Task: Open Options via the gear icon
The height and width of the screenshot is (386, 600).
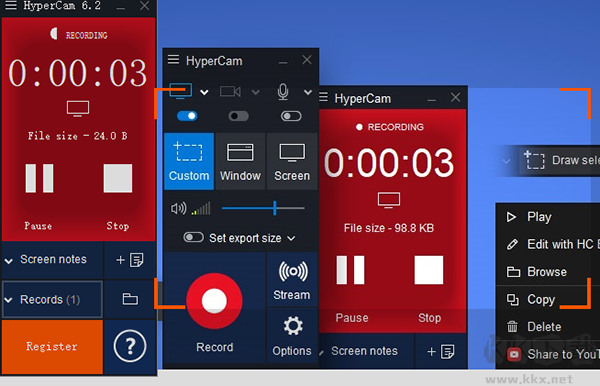Action: 292,336
